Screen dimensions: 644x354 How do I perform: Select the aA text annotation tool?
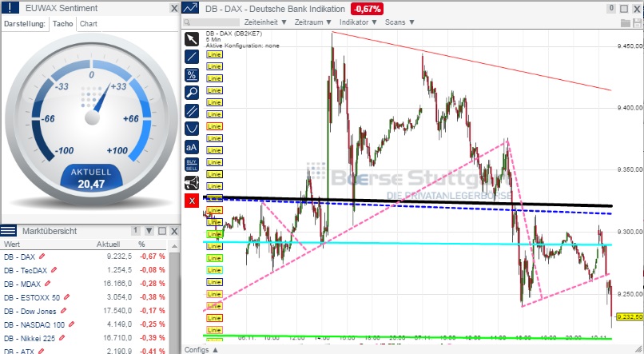(192, 147)
